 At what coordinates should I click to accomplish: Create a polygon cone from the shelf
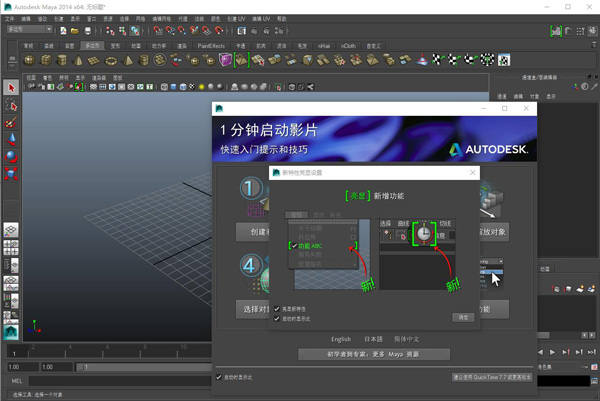click(x=78, y=60)
